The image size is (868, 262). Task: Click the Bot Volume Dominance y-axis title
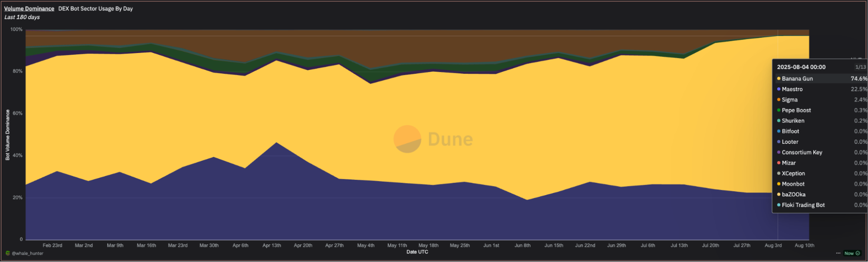[x=7, y=135]
